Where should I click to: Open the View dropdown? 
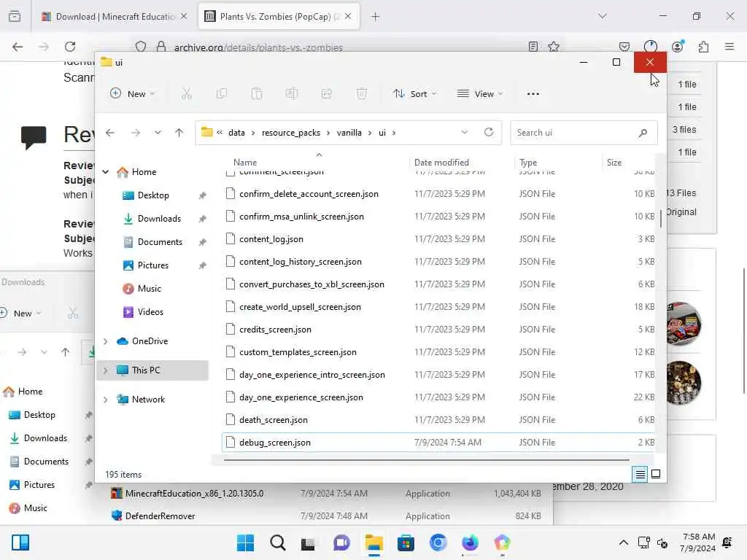pyautogui.click(x=480, y=94)
